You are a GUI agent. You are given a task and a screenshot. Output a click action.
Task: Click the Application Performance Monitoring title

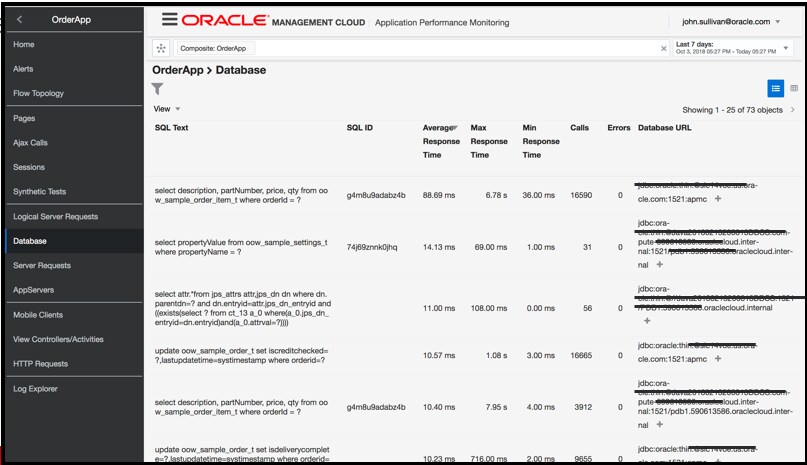point(442,22)
